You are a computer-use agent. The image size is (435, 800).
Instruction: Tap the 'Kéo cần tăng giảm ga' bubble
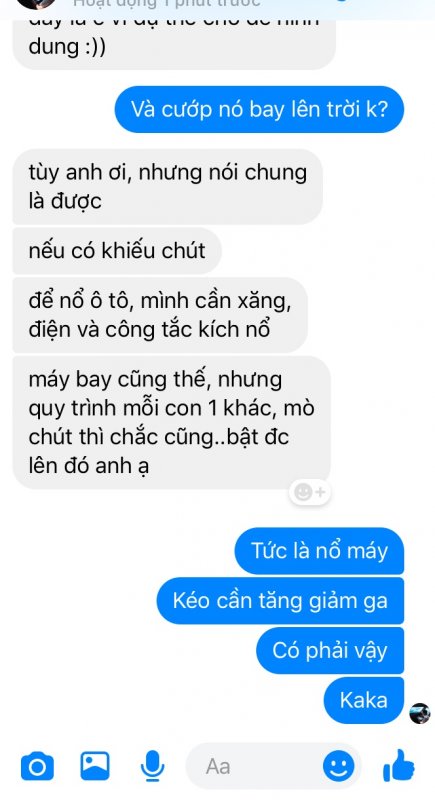(280, 601)
